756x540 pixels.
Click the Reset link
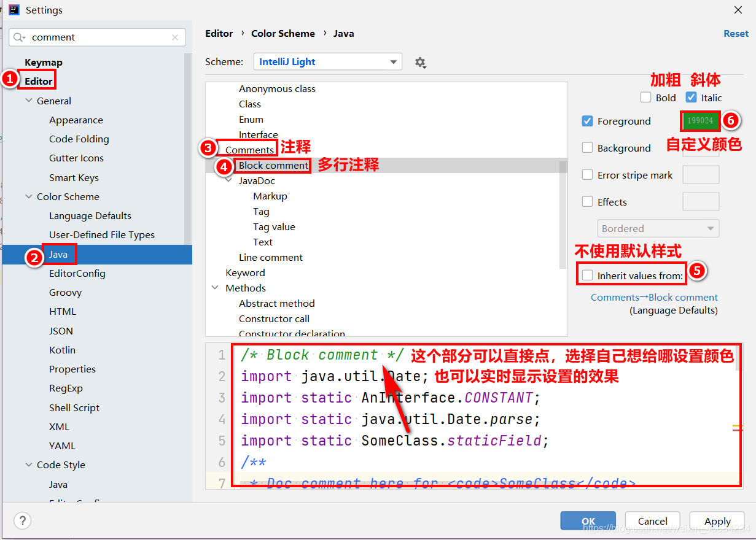736,34
